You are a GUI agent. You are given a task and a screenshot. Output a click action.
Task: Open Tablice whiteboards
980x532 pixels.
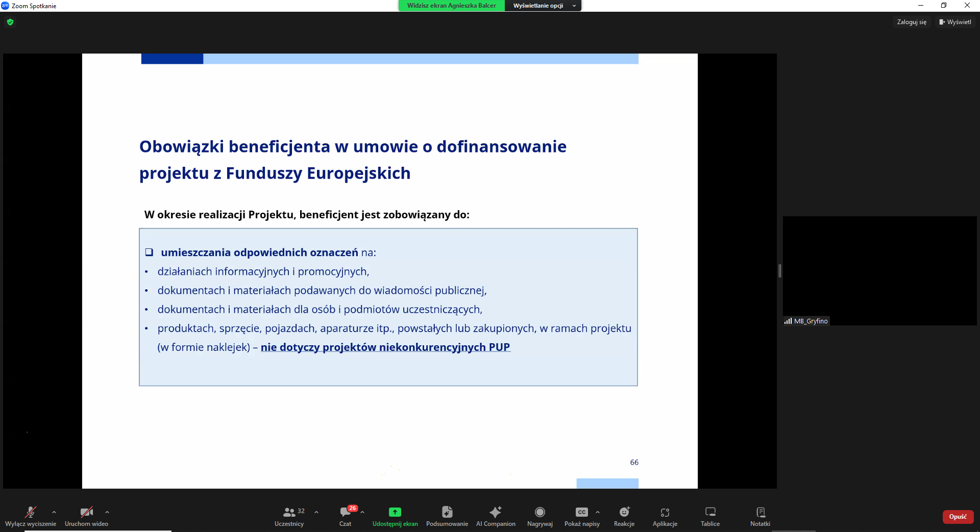coord(710,516)
